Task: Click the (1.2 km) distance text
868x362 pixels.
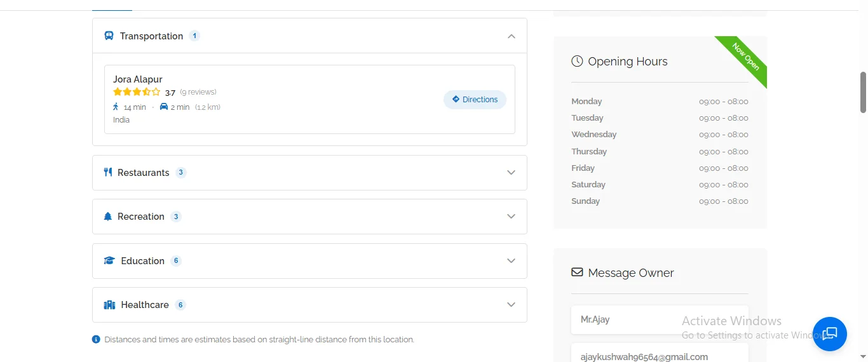Action: (x=208, y=107)
